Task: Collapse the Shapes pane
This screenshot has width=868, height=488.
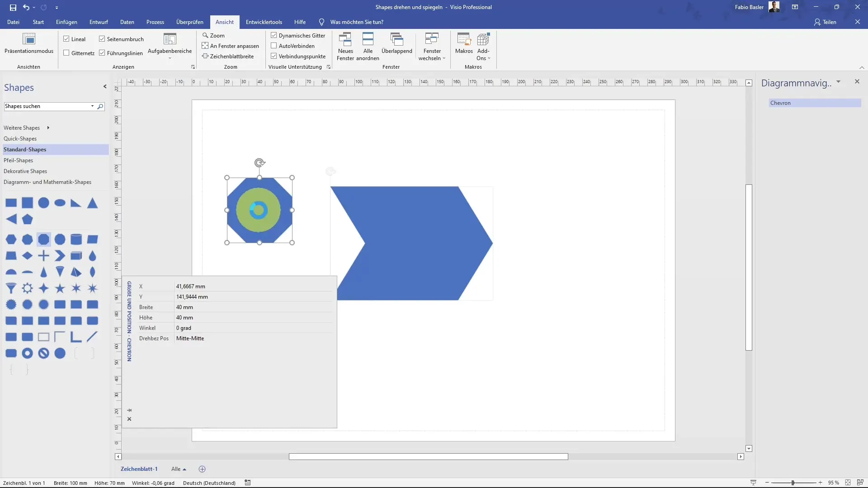Action: (105, 86)
